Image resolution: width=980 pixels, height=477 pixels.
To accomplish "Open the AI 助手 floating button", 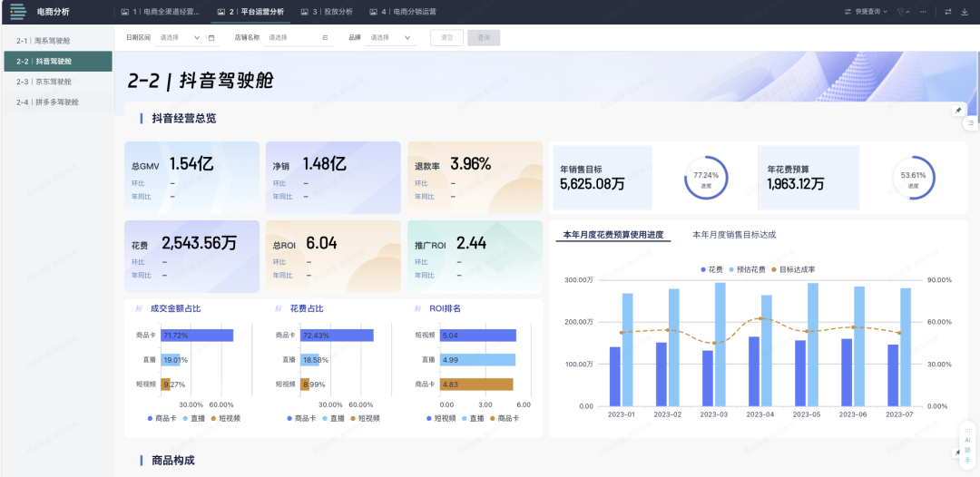I will (x=967, y=444).
